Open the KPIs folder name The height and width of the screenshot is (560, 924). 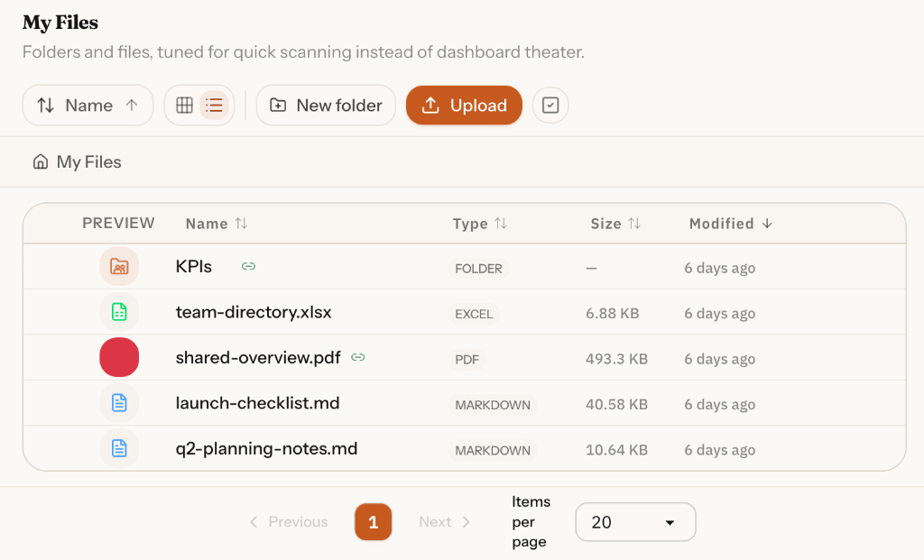(194, 266)
